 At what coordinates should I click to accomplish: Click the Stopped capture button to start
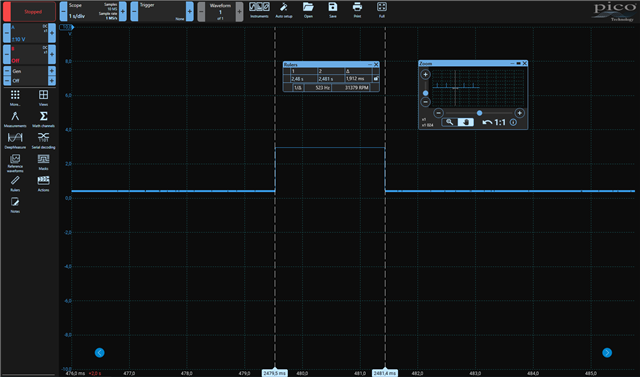(x=29, y=11)
